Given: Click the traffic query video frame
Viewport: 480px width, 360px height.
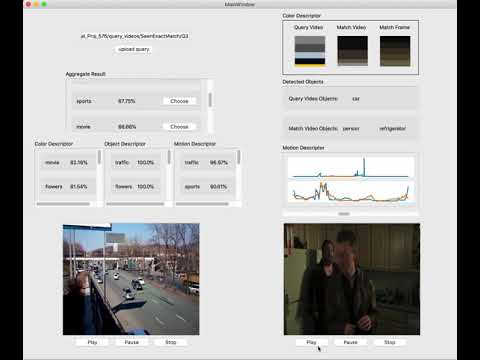Looking at the screenshot, I should [131, 279].
